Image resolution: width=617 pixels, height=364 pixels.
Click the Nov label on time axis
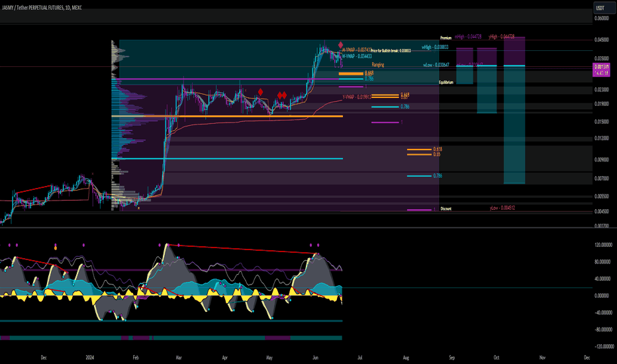pyautogui.click(x=542, y=357)
